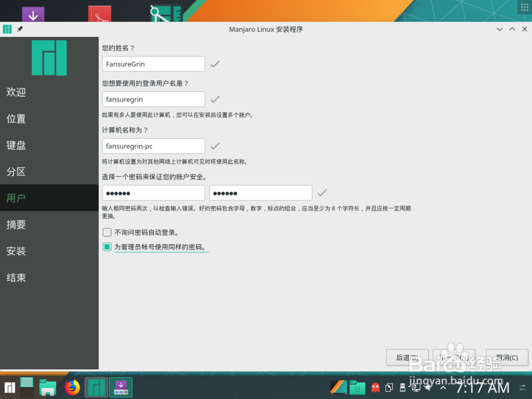Click the login username field fansuregrin
This screenshot has height=399, width=532.
[154, 99]
